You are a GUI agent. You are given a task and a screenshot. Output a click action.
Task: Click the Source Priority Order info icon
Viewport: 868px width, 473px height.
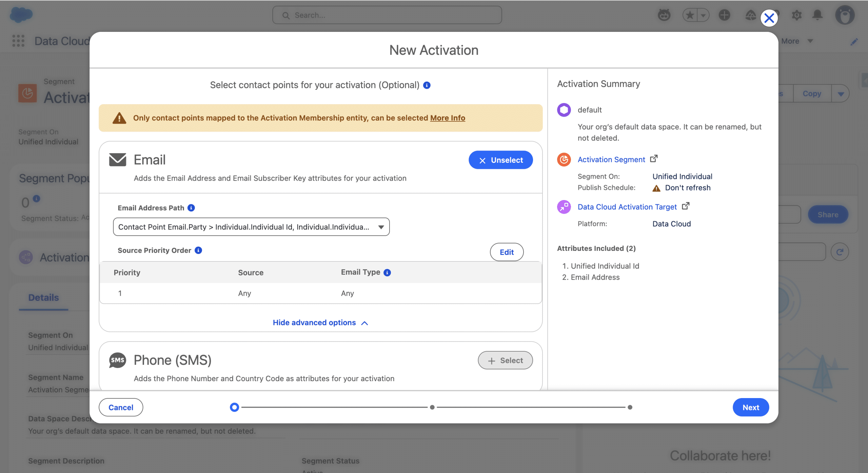[198, 250]
